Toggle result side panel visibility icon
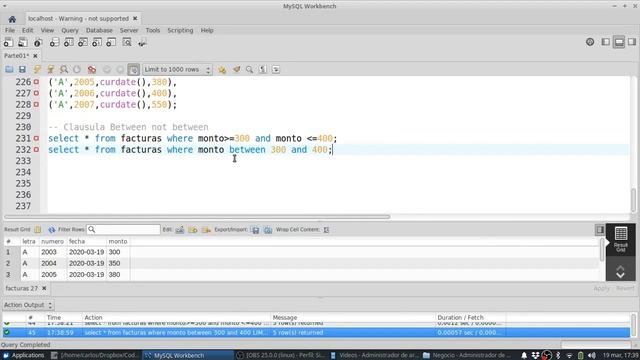 600,230
